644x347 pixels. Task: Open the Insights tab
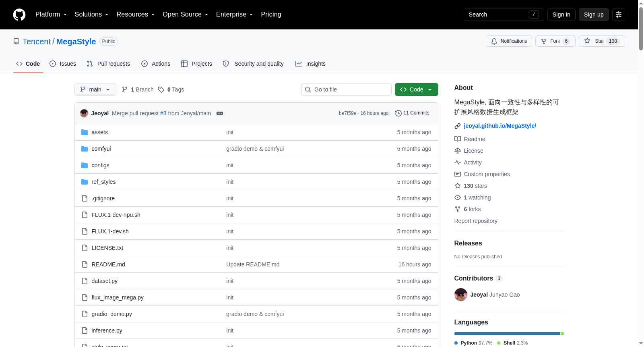point(310,64)
